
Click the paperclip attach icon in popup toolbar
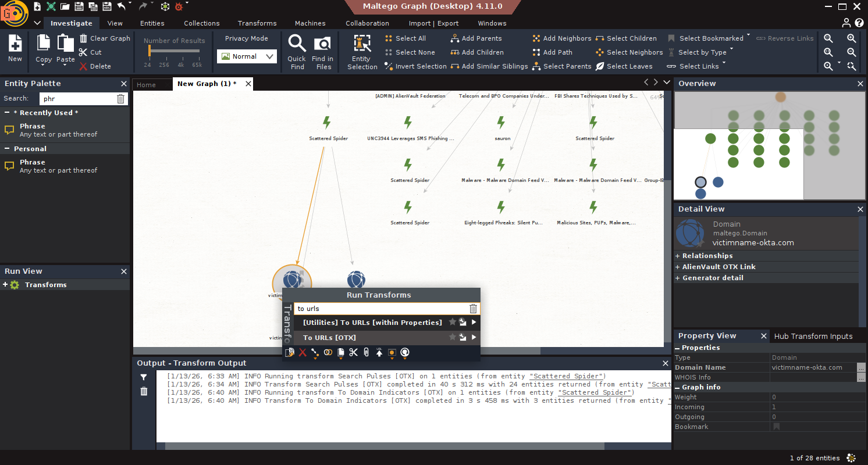point(366,352)
